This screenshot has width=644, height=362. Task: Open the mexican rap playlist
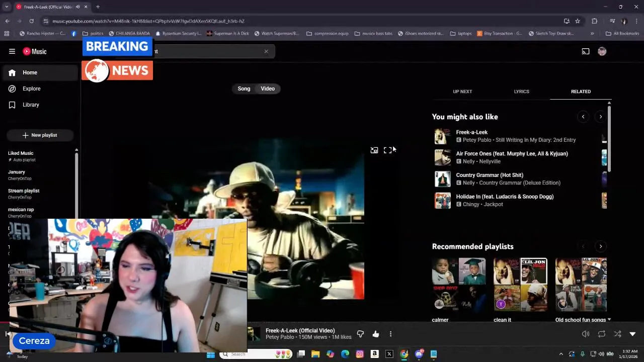[x=39, y=212]
